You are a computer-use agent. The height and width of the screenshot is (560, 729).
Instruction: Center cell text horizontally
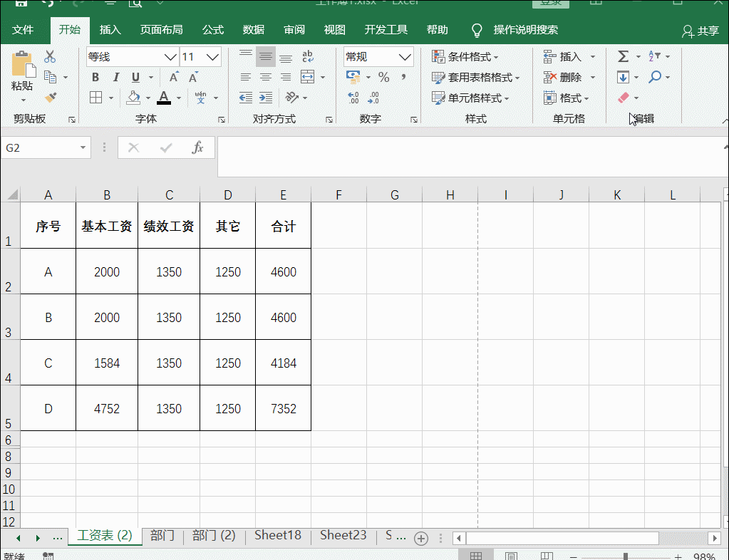266,77
